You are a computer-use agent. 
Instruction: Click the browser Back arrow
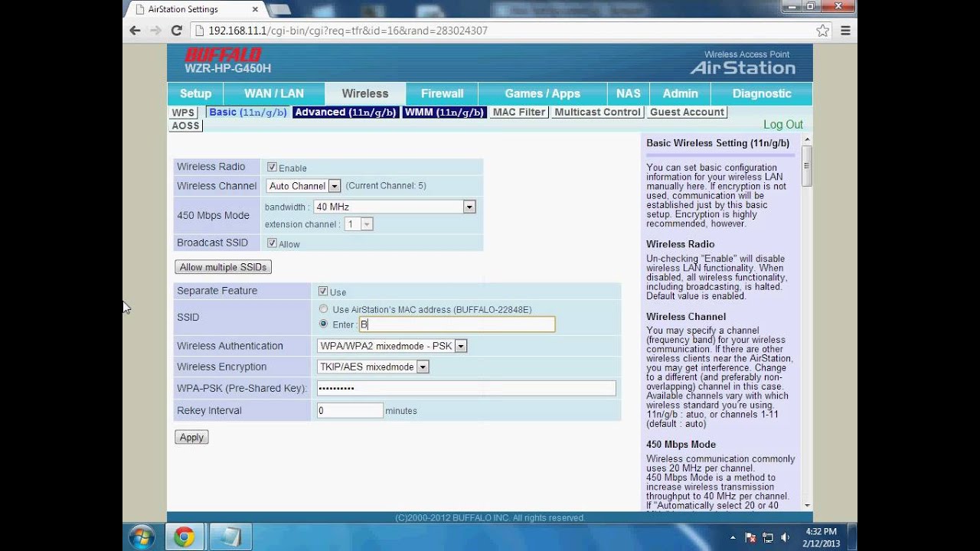[x=135, y=31]
